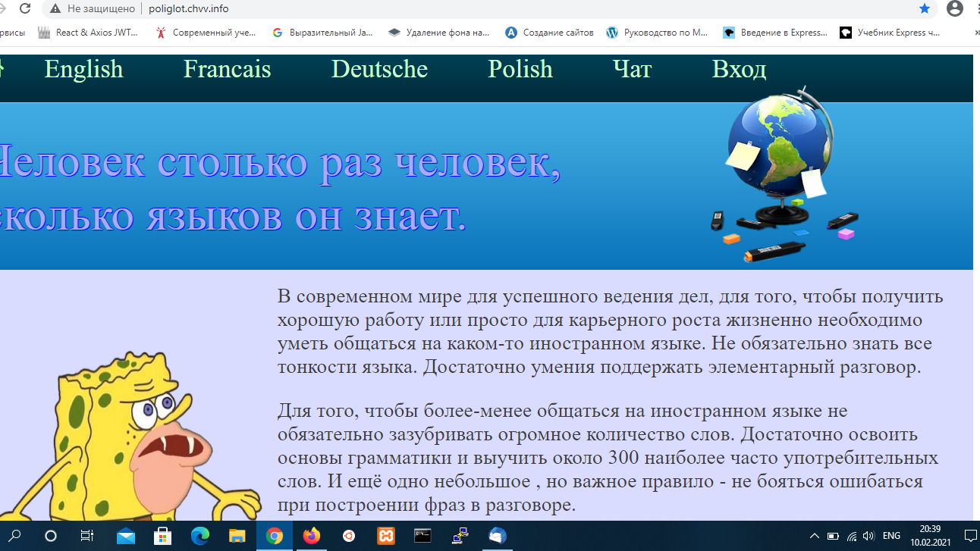Open Cortana circle icon on the taskbar
The image size is (980, 551).
point(51,536)
